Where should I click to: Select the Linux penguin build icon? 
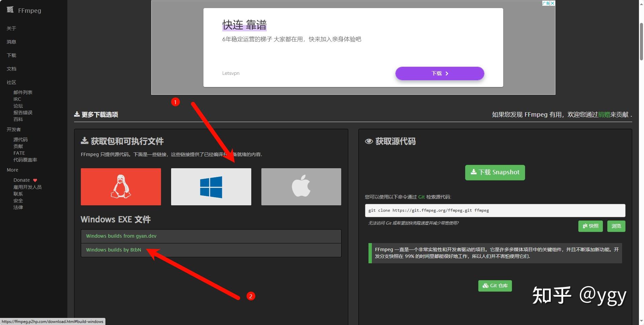121,186
